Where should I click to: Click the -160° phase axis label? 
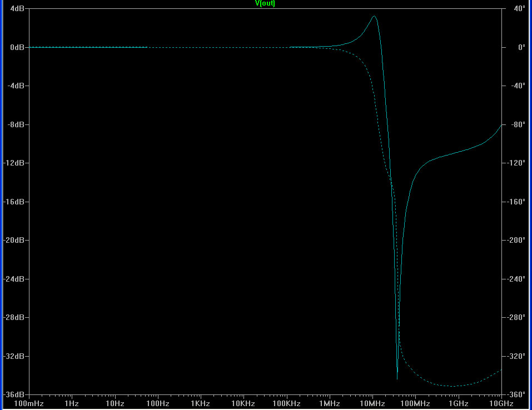pos(516,202)
